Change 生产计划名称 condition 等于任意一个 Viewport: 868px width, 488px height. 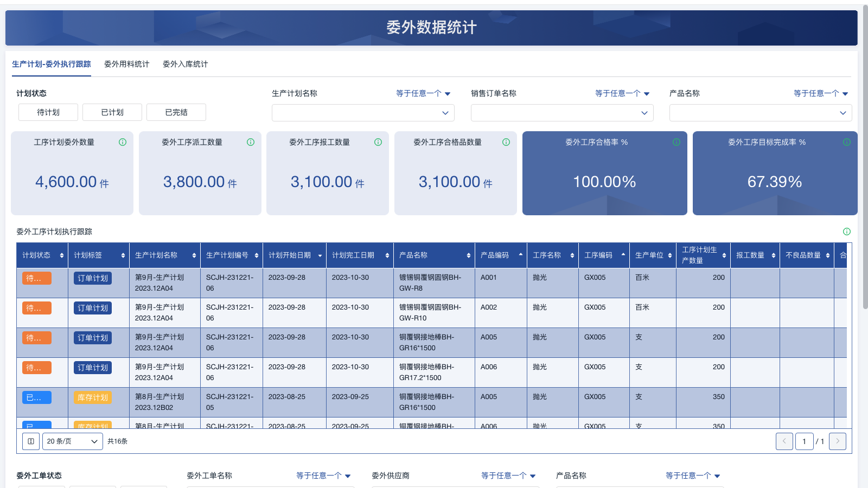point(423,93)
